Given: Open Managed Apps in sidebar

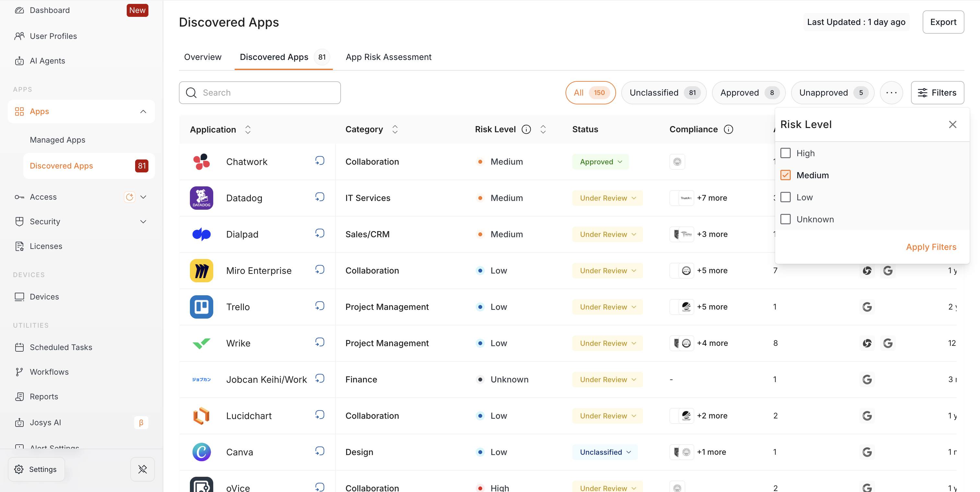Looking at the screenshot, I should 57,140.
